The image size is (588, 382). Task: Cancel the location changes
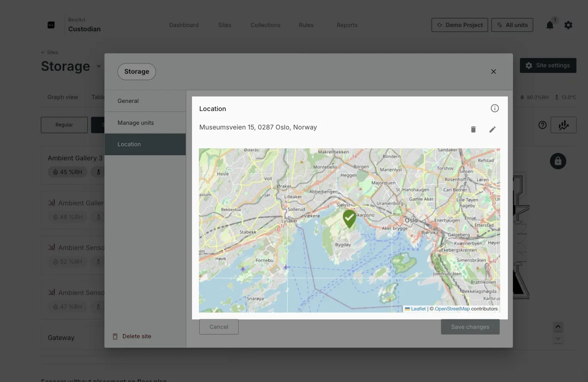[219, 327]
